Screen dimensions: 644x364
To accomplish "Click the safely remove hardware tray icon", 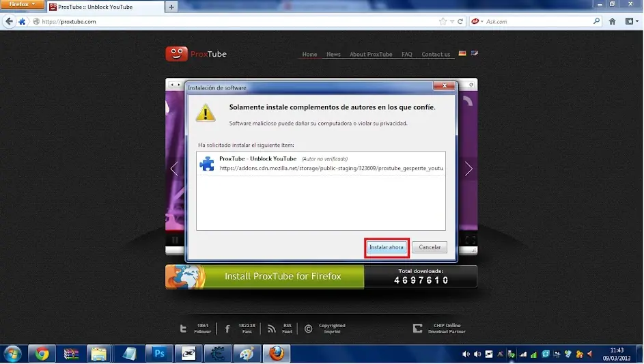I will pos(512,354).
